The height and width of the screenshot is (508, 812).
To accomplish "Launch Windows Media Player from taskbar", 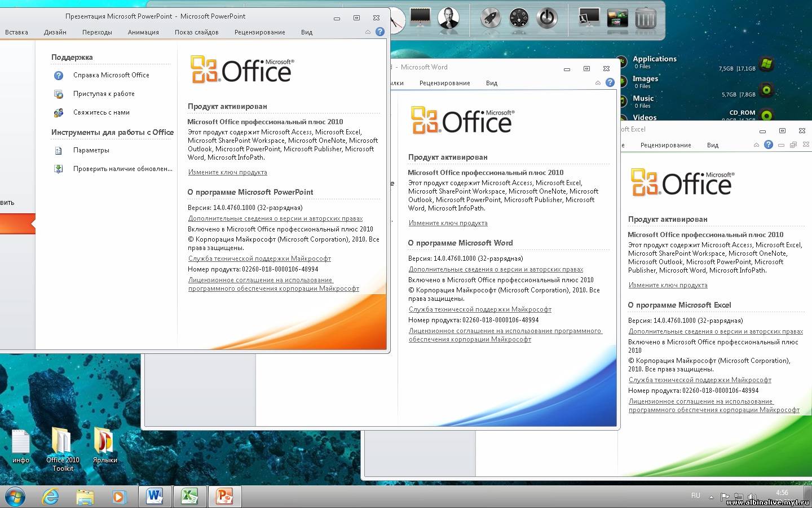I will (x=119, y=497).
